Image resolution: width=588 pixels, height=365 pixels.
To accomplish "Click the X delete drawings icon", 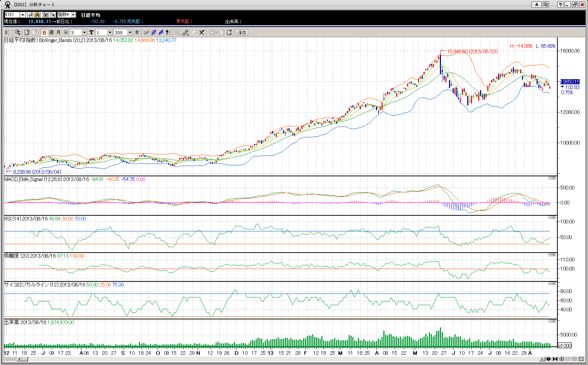I will [x=202, y=32].
